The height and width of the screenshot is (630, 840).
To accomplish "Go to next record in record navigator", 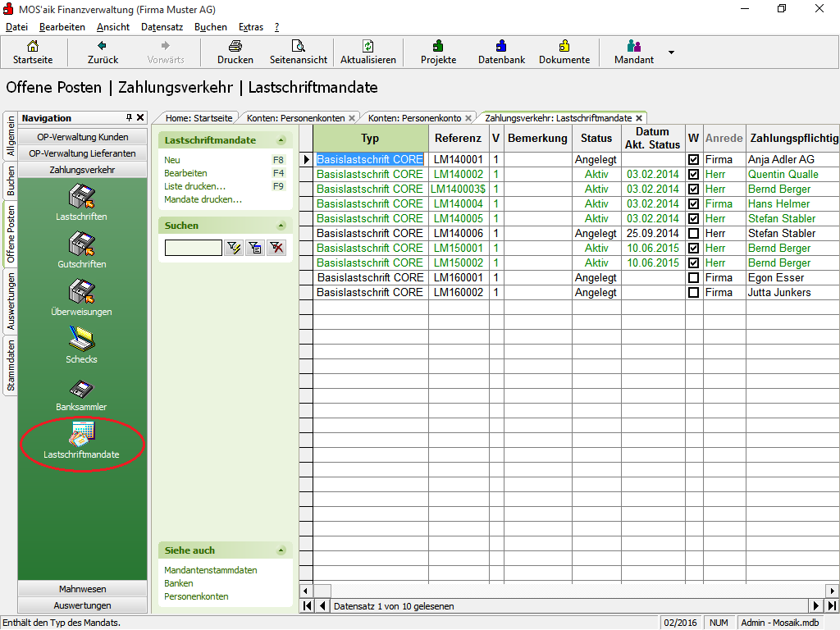I will pos(816,606).
